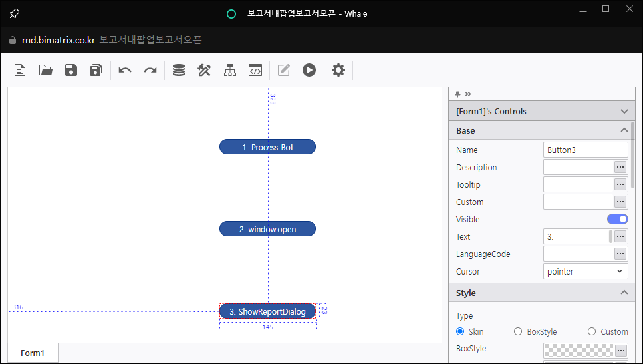Create a new report document
643x364 pixels.
pyautogui.click(x=20, y=71)
